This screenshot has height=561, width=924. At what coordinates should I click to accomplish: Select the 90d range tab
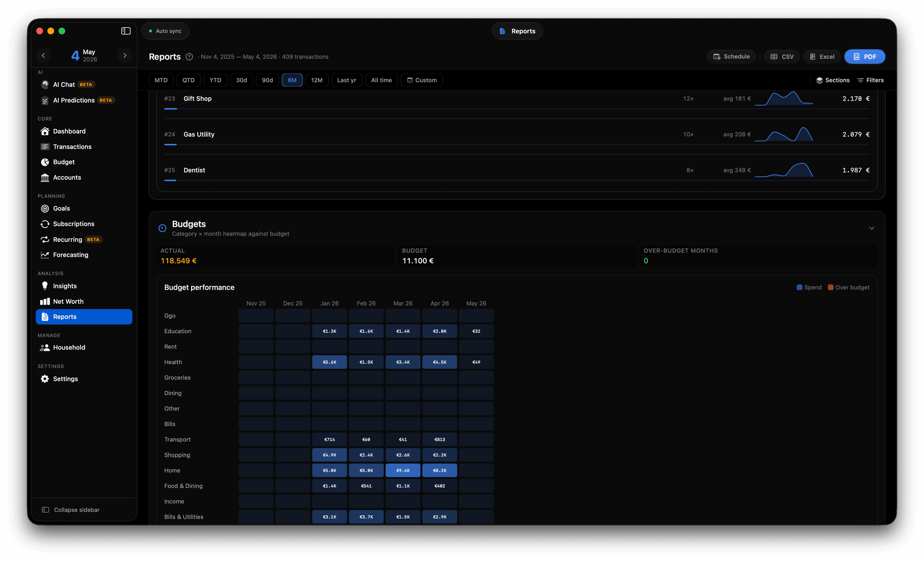[267, 80]
